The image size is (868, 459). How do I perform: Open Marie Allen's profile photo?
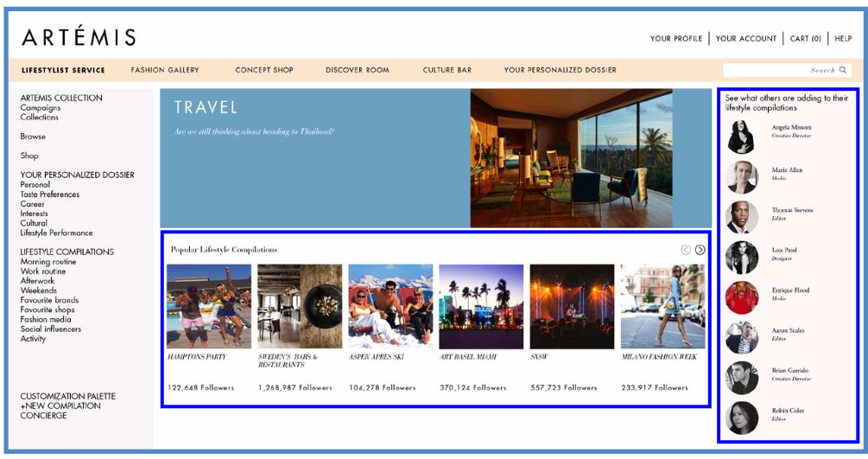coord(741,177)
